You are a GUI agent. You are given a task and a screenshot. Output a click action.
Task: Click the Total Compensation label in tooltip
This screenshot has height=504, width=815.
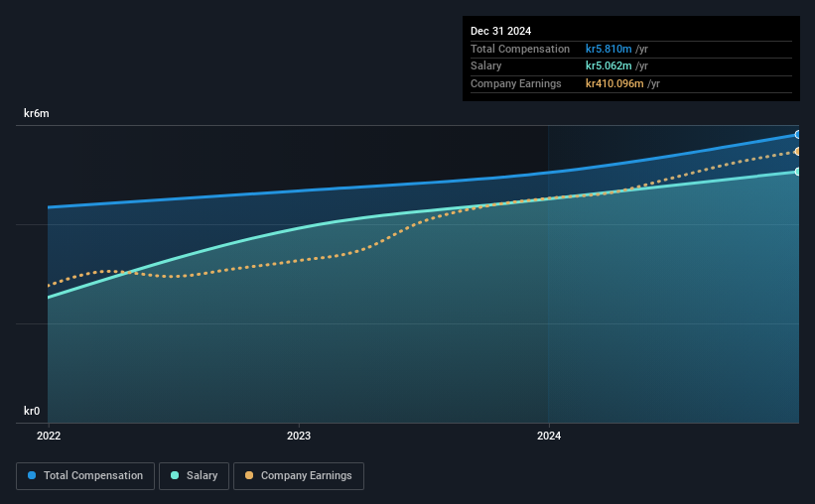click(x=520, y=49)
